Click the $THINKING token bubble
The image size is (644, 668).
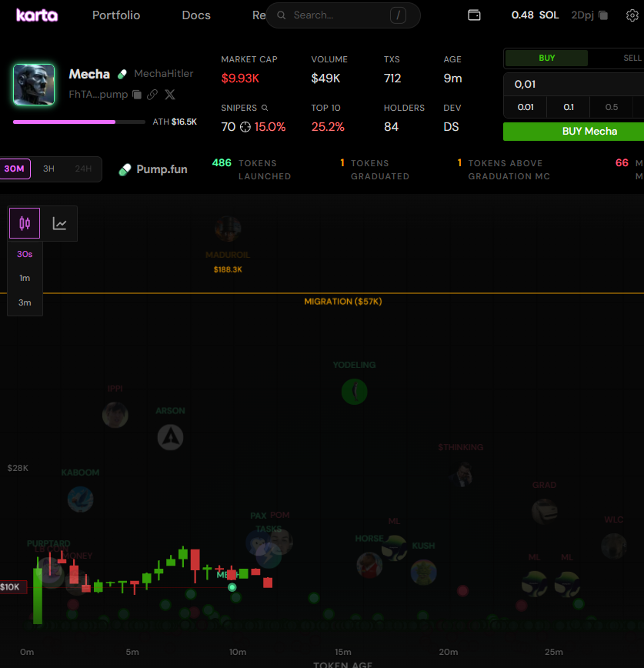[461, 474]
